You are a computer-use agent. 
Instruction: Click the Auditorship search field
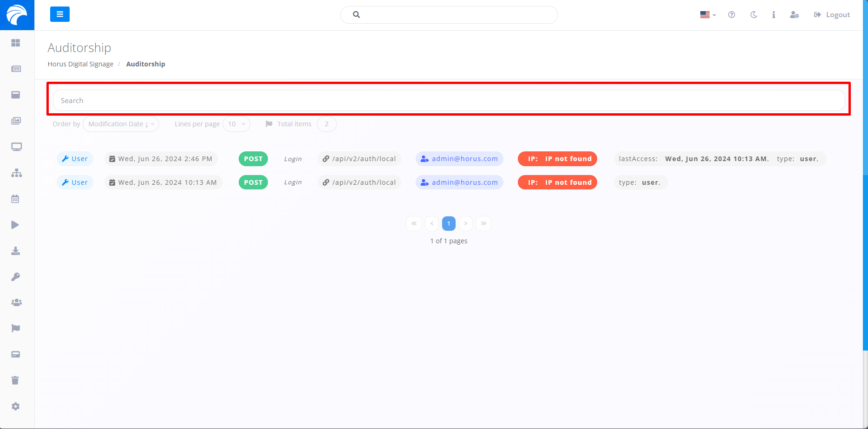click(449, 101)
